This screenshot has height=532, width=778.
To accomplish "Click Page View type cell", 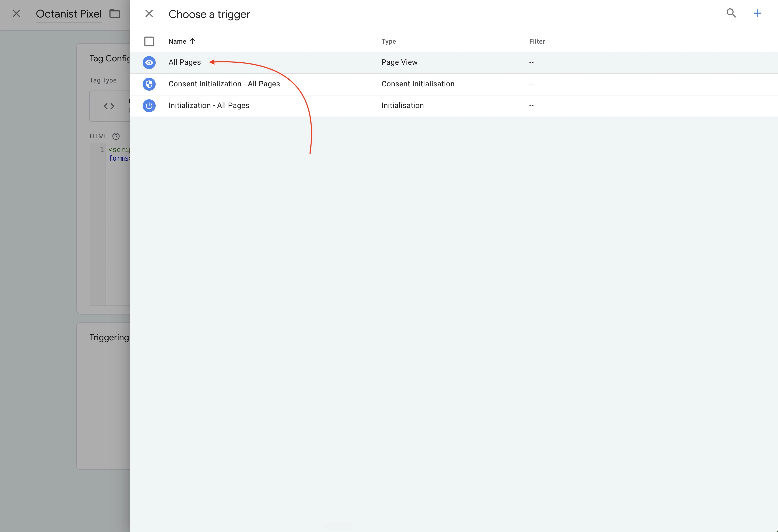I will [x=399, y=62].
